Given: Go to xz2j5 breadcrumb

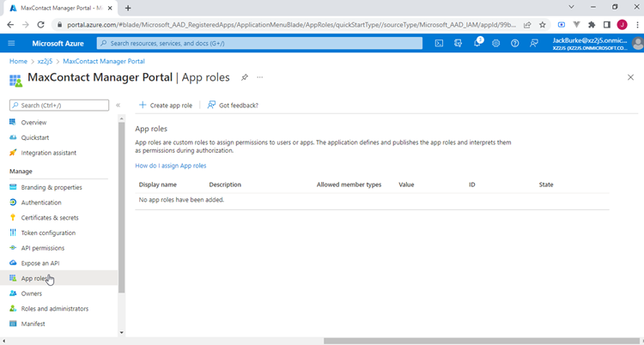Looking at the screenshot, I should coord(45,61).
